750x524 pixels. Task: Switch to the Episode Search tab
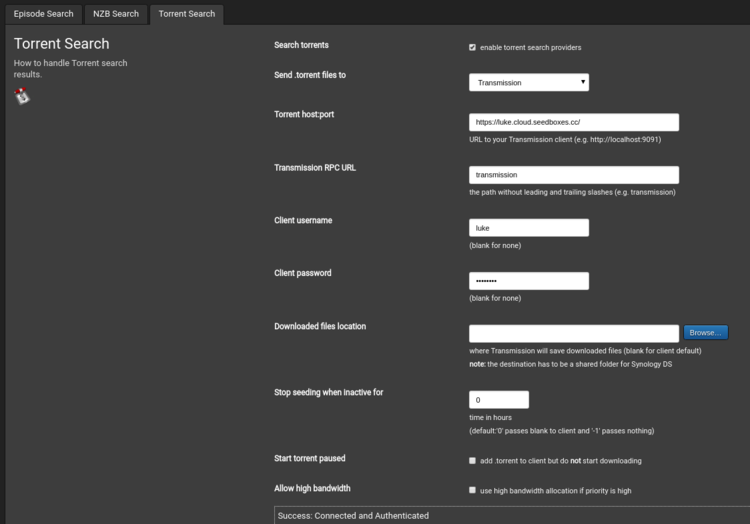pos(44,14)
